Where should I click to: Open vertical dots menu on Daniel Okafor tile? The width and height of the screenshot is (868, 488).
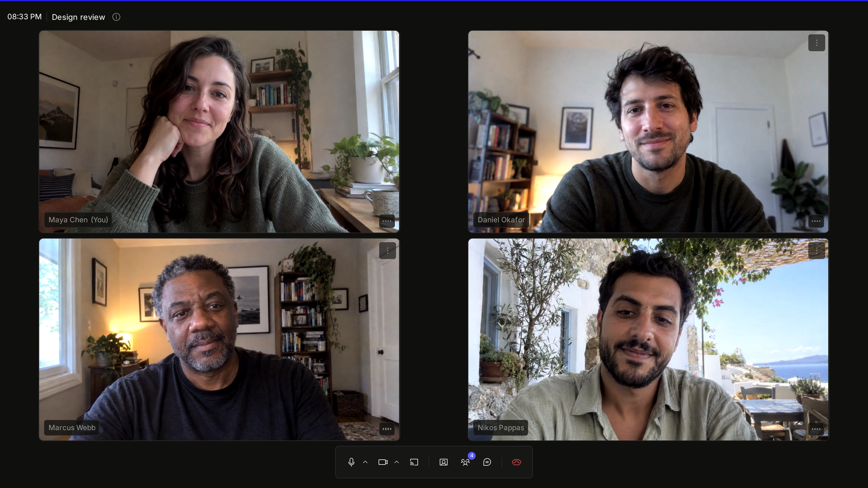pos(816,43)
